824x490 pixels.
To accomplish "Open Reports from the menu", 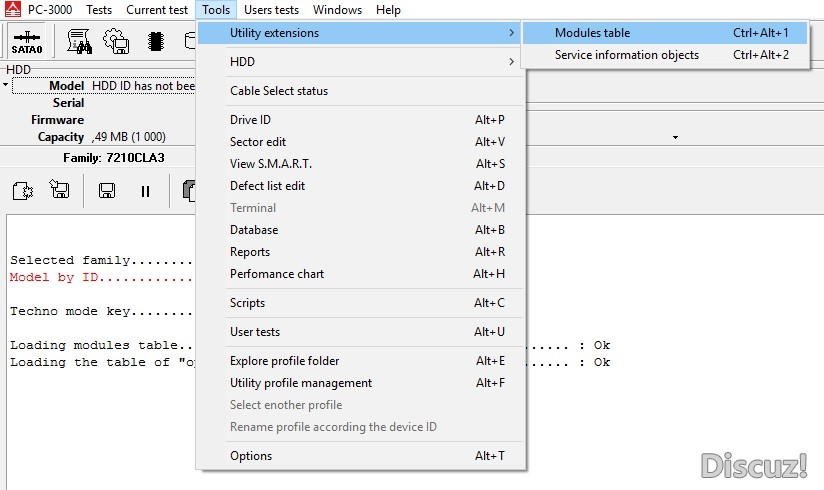I will click(x=360, y=252).
